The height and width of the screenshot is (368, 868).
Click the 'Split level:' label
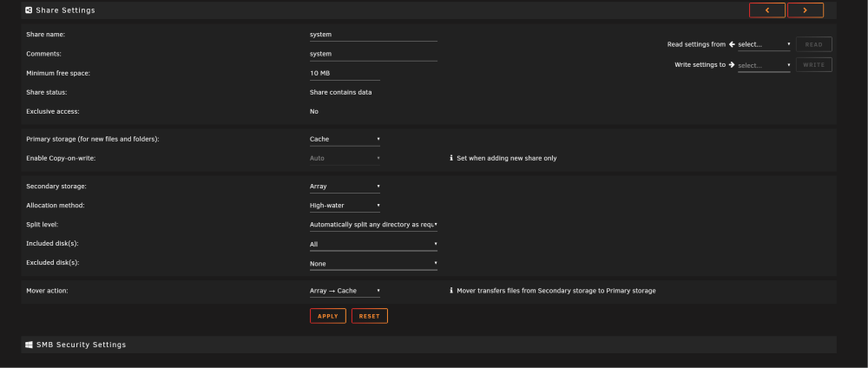42,225
